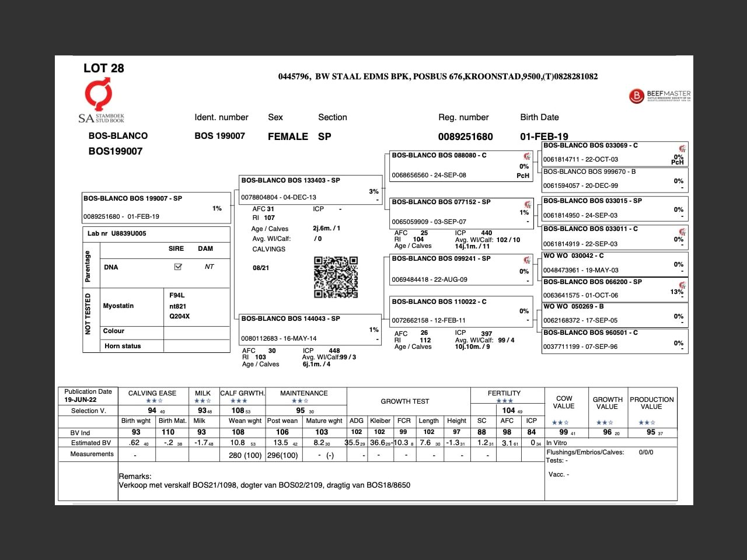The width and height of the screenshot is (747, 560).
Task: Click the Calving Ease star rating
Action: (x=153, y=401)
